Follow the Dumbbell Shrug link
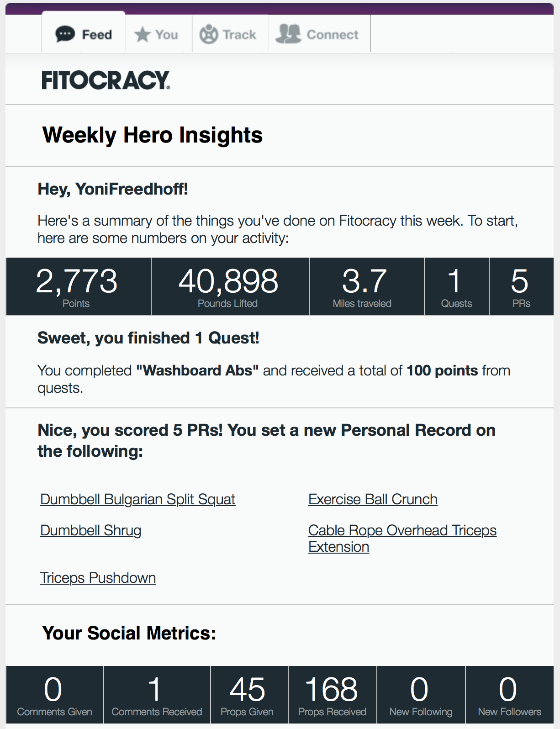Screen dimensions: 560x729 click(90, 530)
